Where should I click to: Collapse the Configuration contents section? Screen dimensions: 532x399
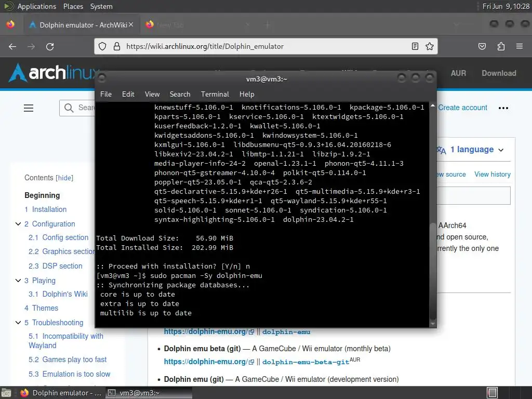[18, 224]
